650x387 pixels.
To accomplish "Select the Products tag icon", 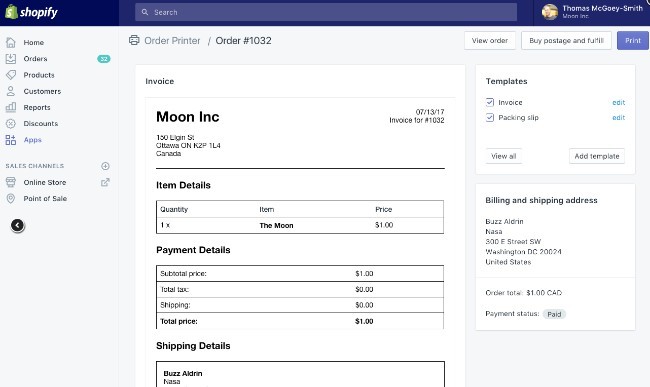I will [11, 75].
